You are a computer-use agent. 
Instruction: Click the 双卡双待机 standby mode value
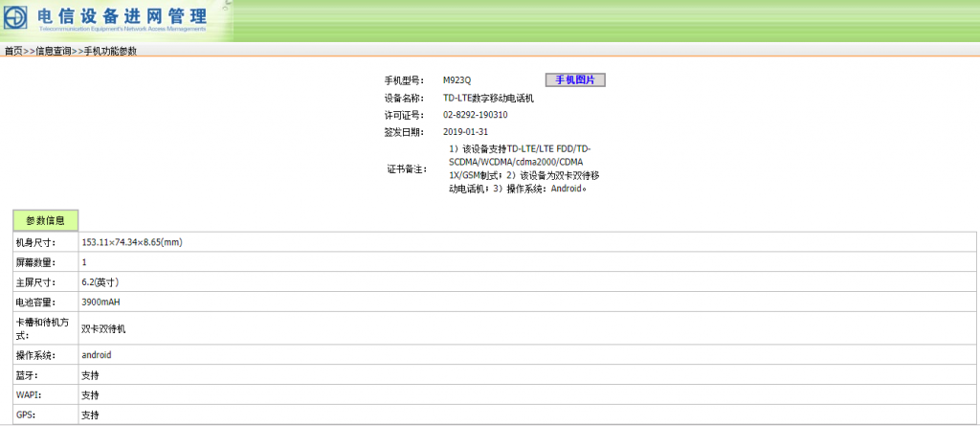(103, 328)
